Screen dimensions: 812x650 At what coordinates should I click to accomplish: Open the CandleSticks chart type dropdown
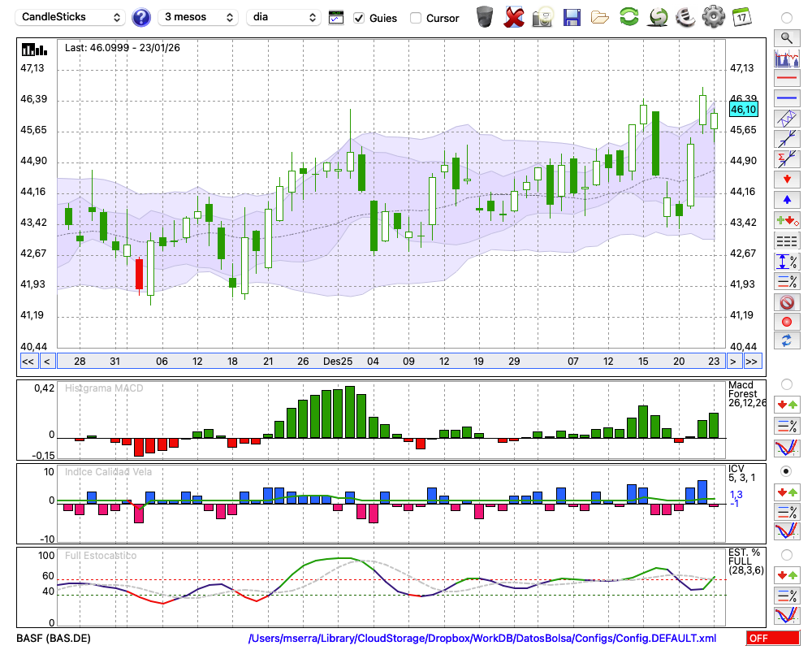[71, 17]
